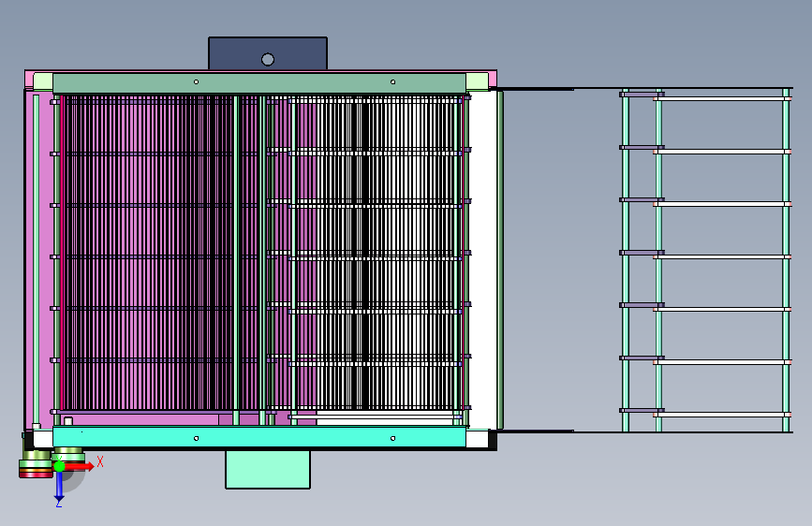This screenshot has width=812, height=526.
Task: Pick the white side panel of the housing
Action: [x=482, y=260]
